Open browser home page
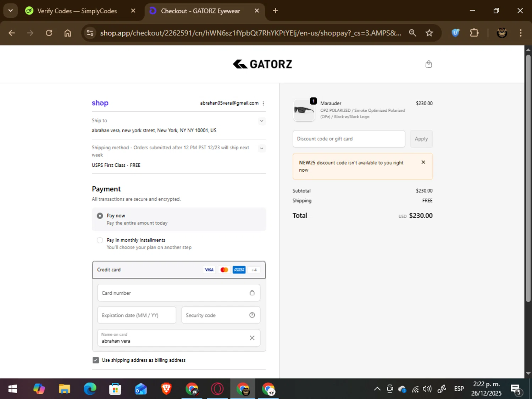Viewport: 532px width, 399px height. (x=67, y=33)
